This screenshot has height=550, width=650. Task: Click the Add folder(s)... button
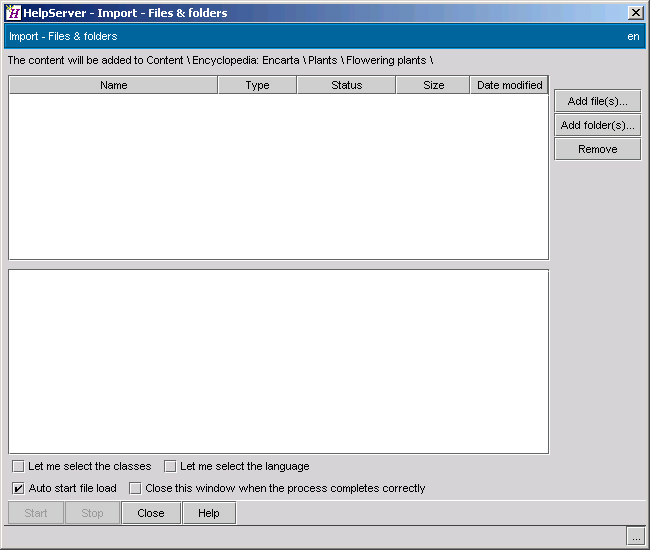[x=597, y=125]
